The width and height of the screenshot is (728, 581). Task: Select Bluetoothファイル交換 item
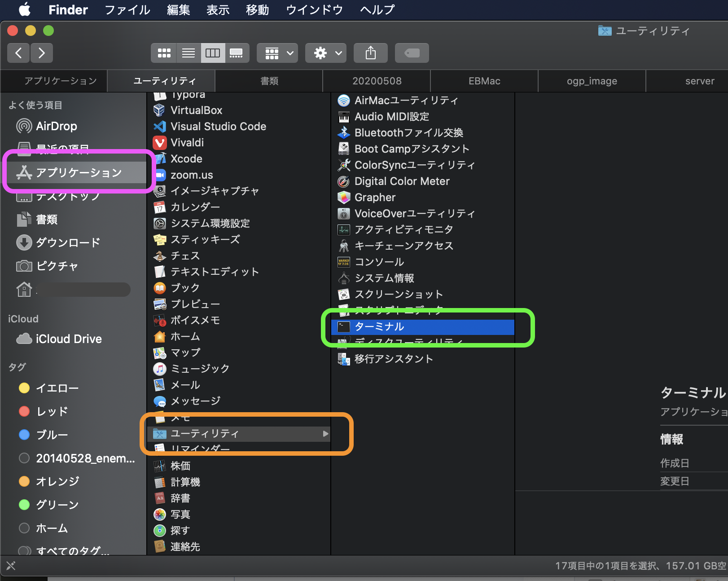(423, 133)
